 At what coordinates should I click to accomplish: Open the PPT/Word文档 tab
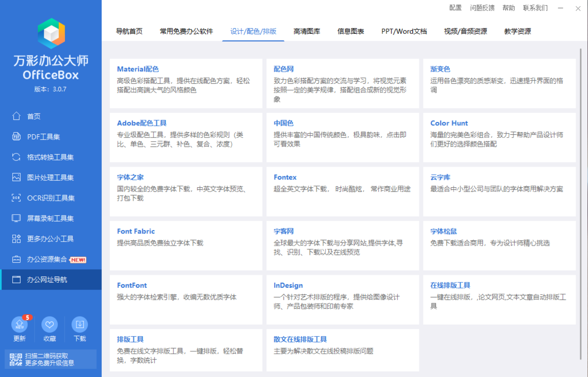point(404,31)
